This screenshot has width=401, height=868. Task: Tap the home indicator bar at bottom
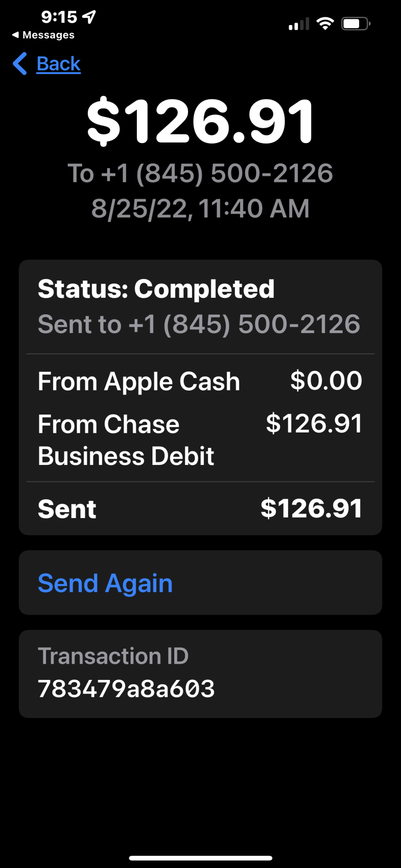click(200, 858)
